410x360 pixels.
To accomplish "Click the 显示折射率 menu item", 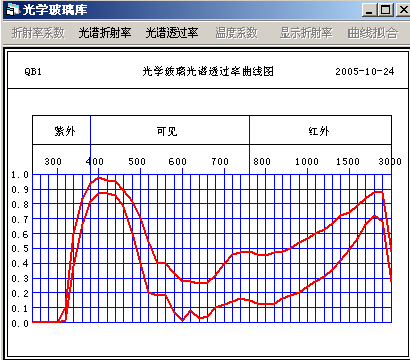I will [x=306, y=33].
